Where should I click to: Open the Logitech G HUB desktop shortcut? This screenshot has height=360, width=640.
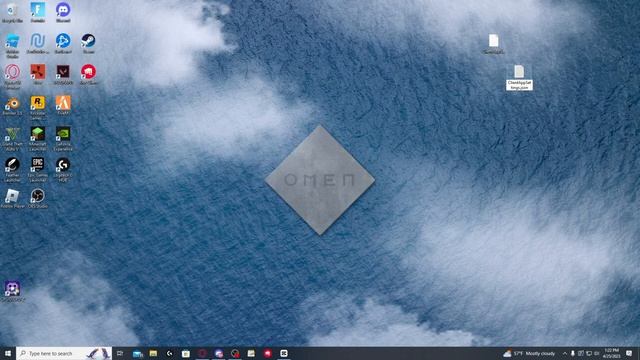(63, 170)
